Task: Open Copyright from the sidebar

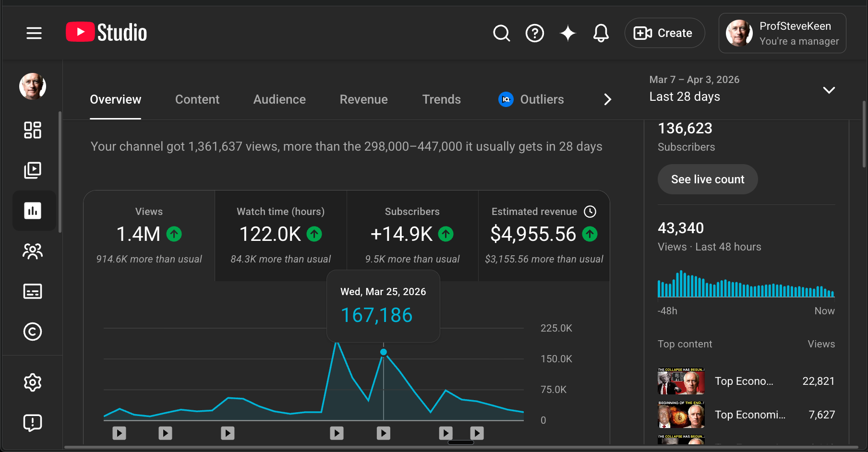Action: tap(33, 332)
